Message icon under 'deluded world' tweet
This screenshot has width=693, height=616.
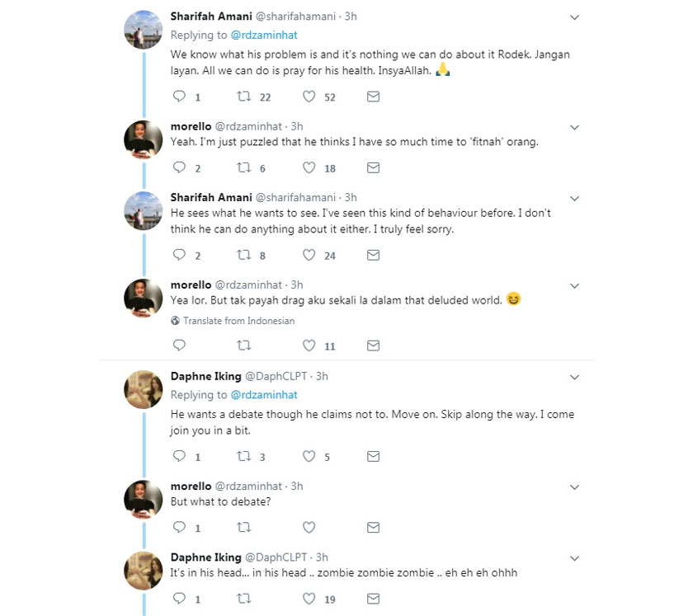(373, 346)
